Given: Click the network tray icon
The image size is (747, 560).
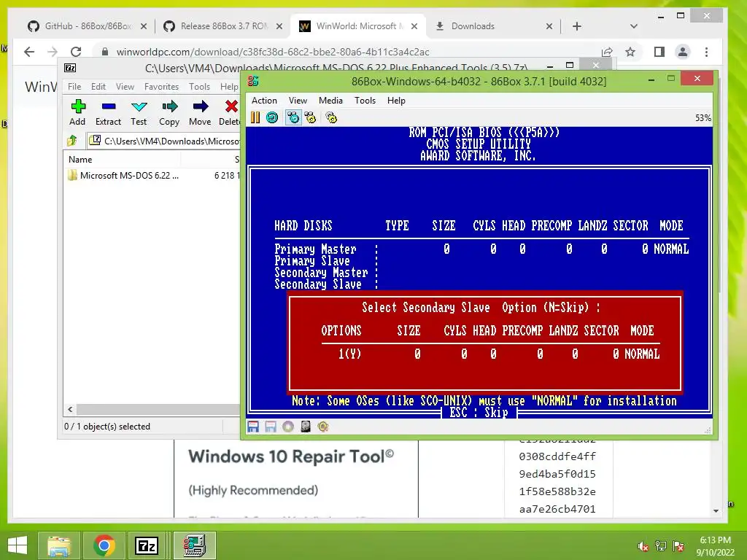Looking at the screenshot, I should coord(661,546).
